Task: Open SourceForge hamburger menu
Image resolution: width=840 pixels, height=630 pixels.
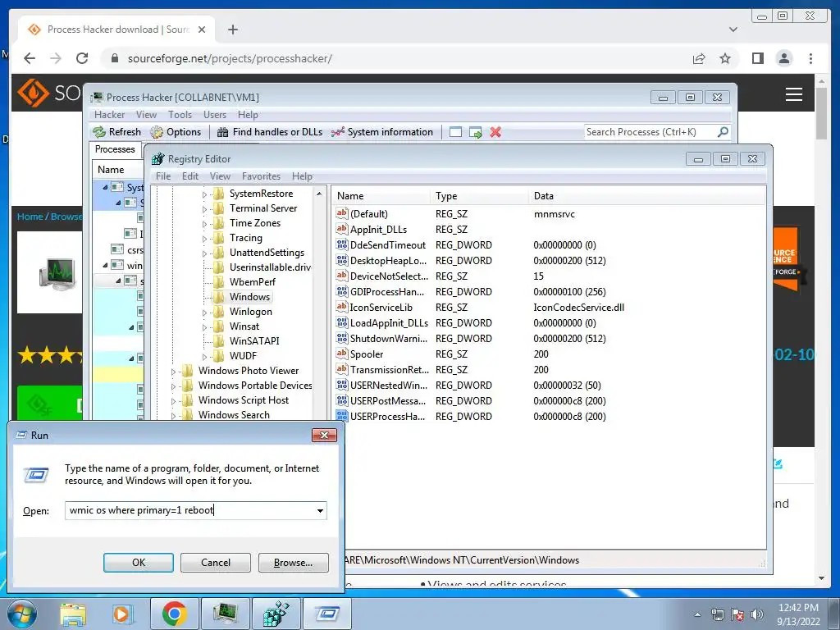Action: (x=793, y=94)
